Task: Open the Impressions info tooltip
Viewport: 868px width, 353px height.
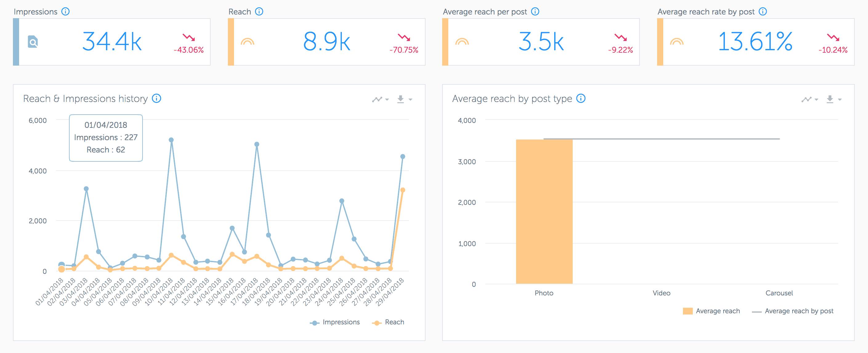Action: (65, 11)
